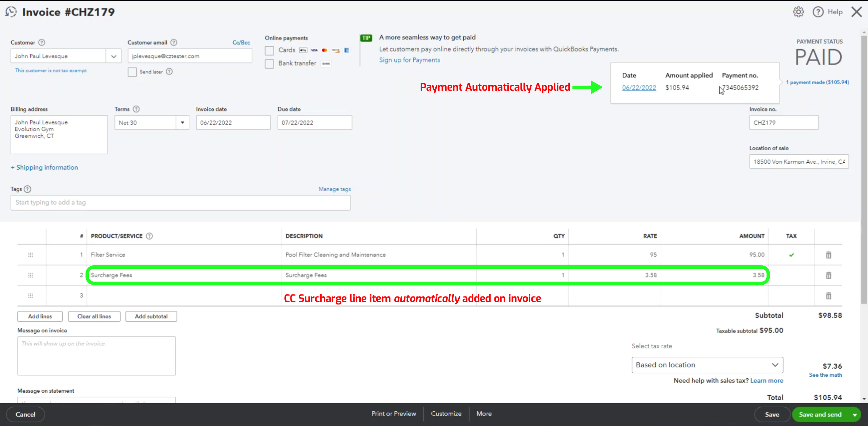
Task: Click the More menu item
Action: tap(483, 414)
